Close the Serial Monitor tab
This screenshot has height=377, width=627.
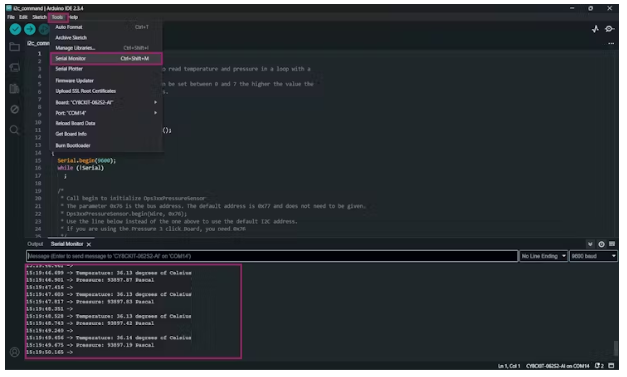pyautogui.click(x=89, y=244)
